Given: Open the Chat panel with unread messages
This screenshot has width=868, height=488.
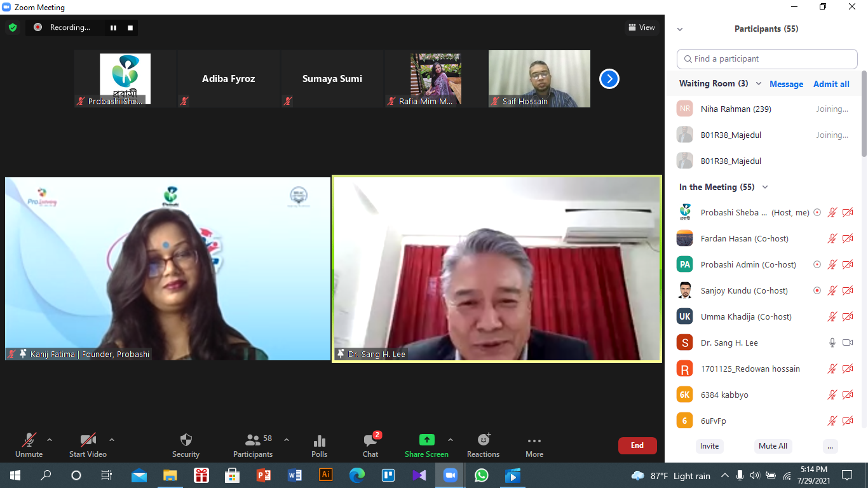Looking at the screenshot, I should tap(370, 445).
